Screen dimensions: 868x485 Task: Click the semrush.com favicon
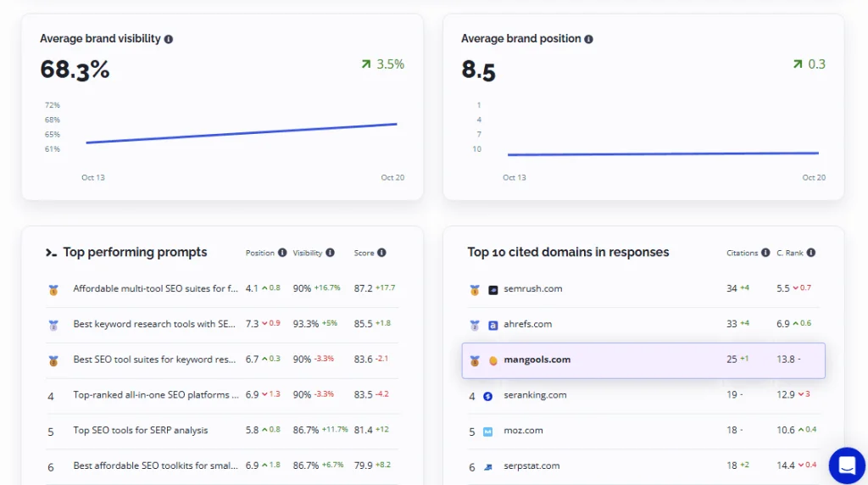click(x=492, y=290)
